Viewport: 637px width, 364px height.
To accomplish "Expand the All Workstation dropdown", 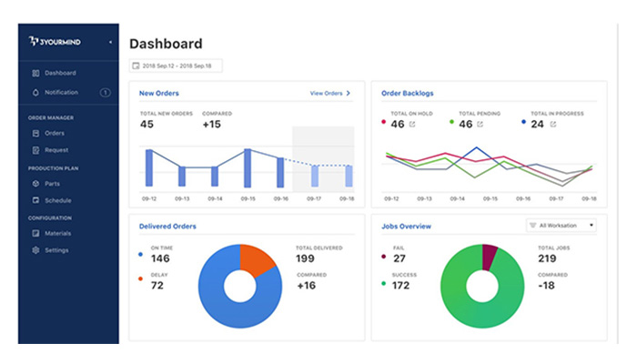I will [561, 226].
